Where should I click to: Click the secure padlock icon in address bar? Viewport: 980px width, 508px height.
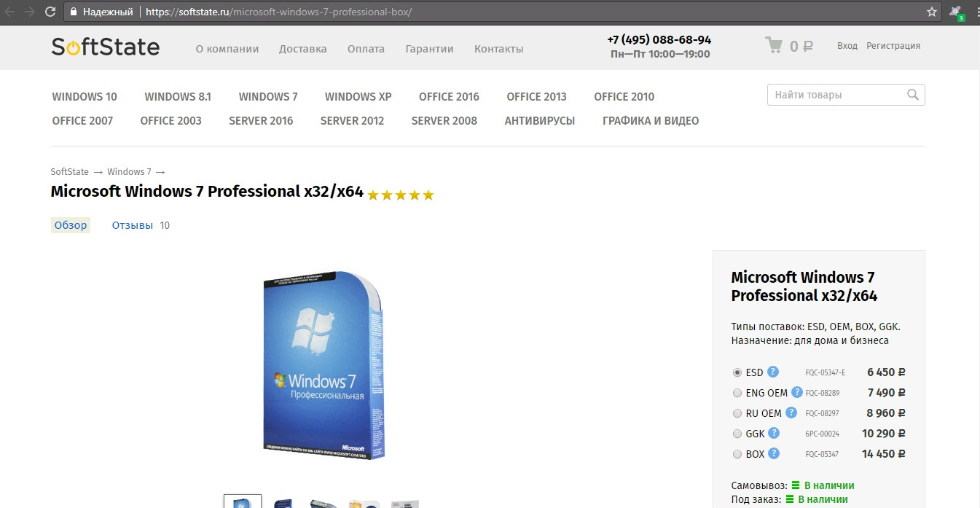[x=73, y=12]
